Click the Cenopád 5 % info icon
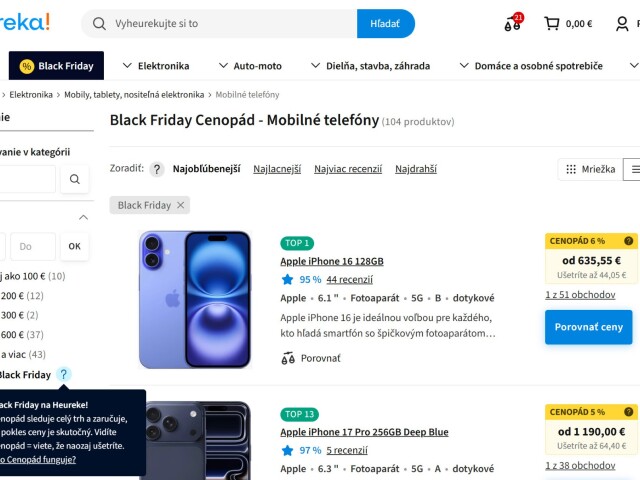 point(629,412)
